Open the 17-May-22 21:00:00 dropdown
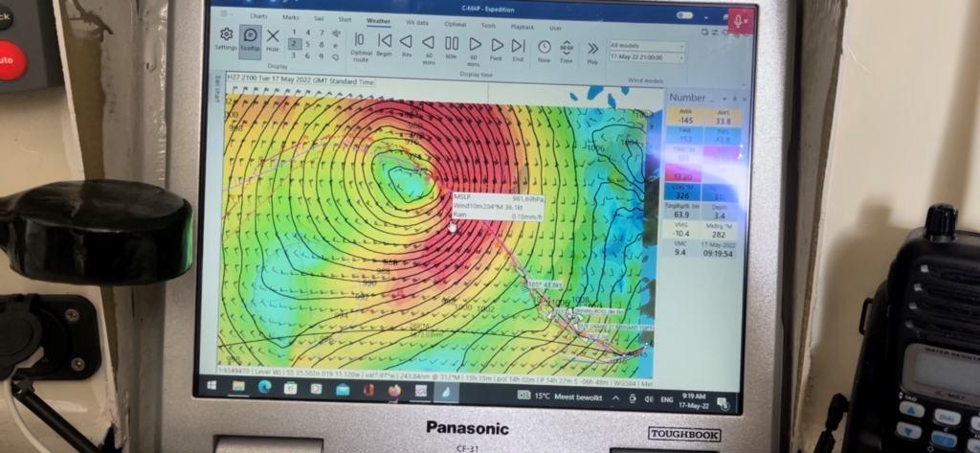This screenshot has height=453, width=980. pos(647,57)
